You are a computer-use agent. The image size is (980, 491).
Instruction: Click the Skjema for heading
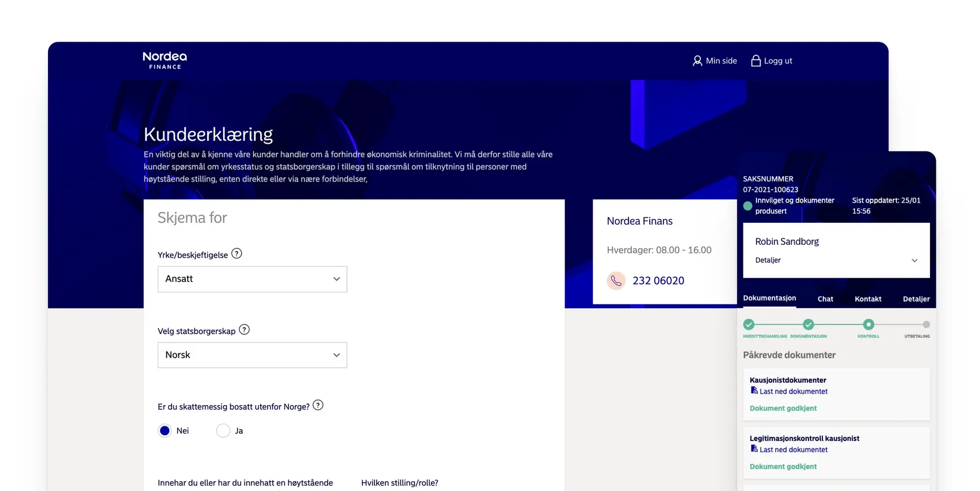pyautogui.click(x=192, y=218)
